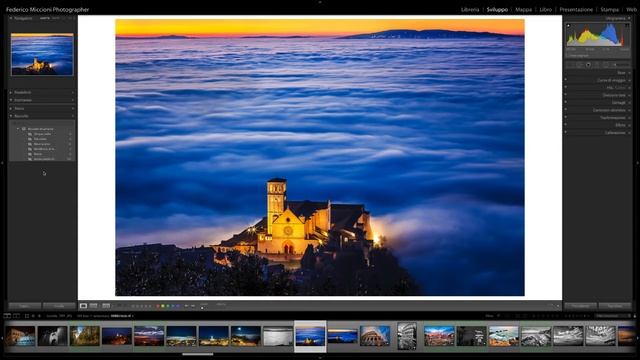Hide the right panel group
Viewport: 640px width, 360px height.
point(638,163)
